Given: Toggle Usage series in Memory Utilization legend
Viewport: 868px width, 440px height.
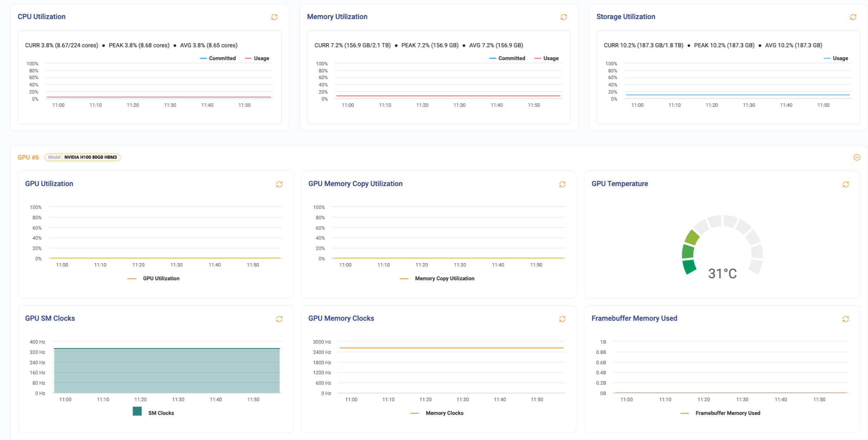Looking at the screenshot, I should (x=547, y=58).
